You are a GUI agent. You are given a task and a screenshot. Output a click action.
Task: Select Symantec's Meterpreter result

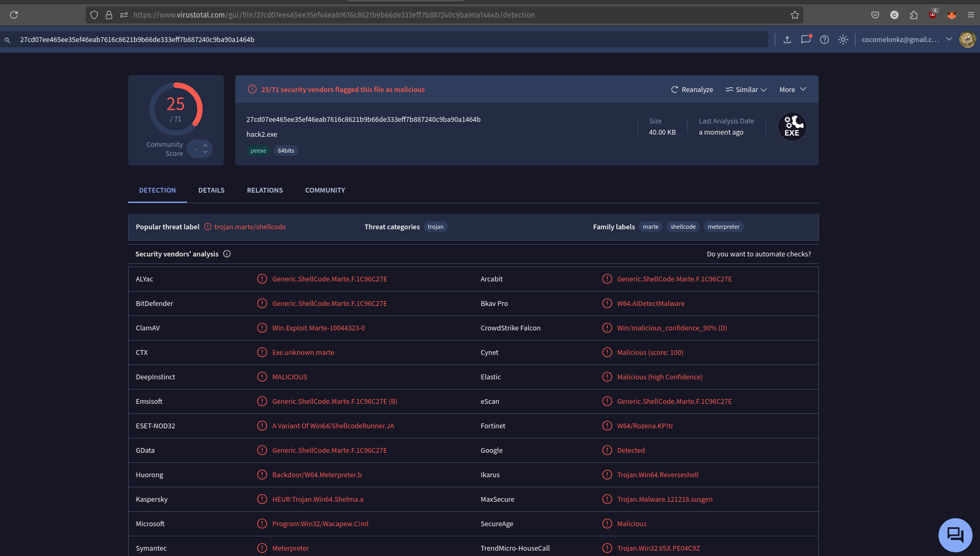[290, 548]
